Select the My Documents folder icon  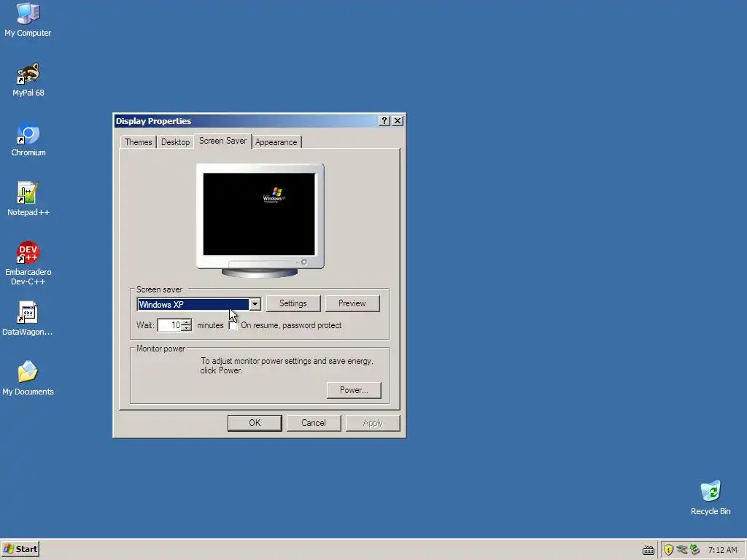(x=28, y=378)
